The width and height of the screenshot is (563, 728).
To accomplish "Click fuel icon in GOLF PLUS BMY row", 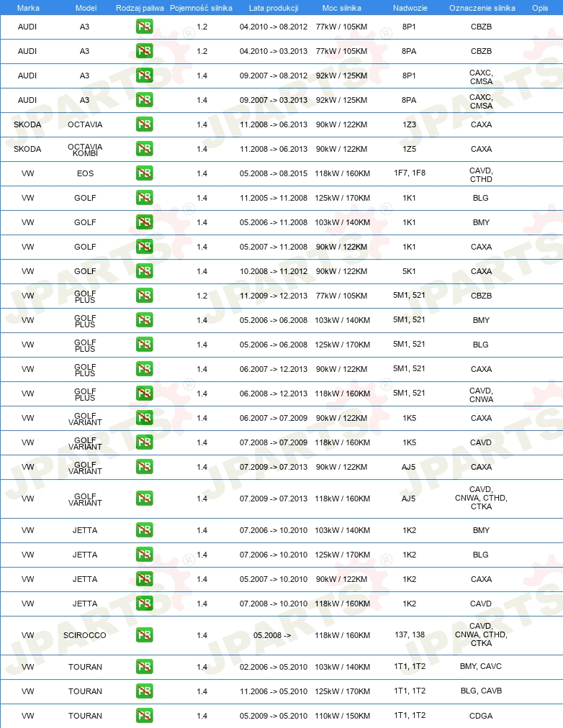I will pos(145,320).
